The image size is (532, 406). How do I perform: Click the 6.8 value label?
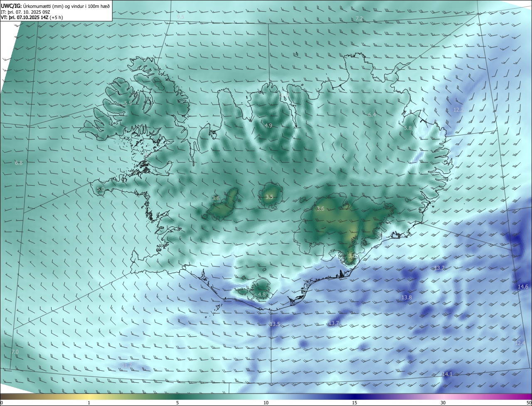(x=19, y=163)
